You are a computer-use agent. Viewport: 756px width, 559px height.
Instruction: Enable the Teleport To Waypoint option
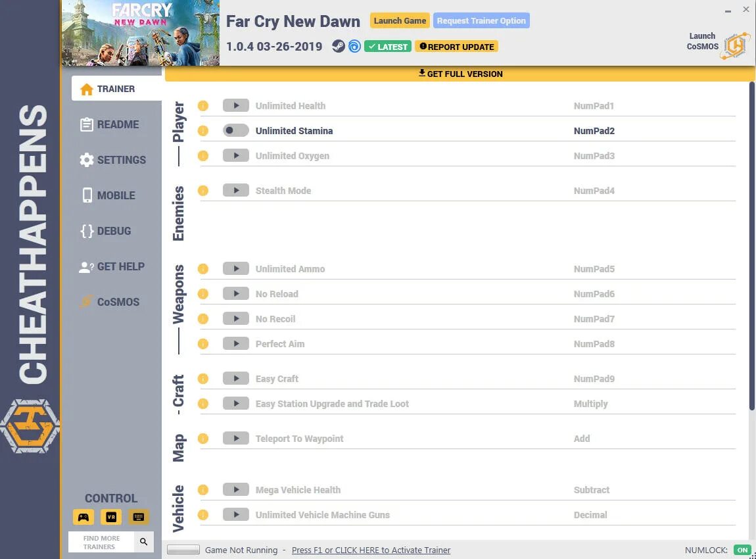tap(236, 438)
